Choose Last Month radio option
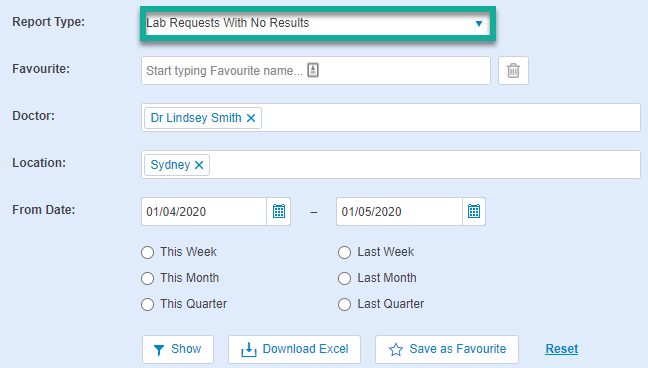This screenshot has height=368, width=648. pos(344,278)
